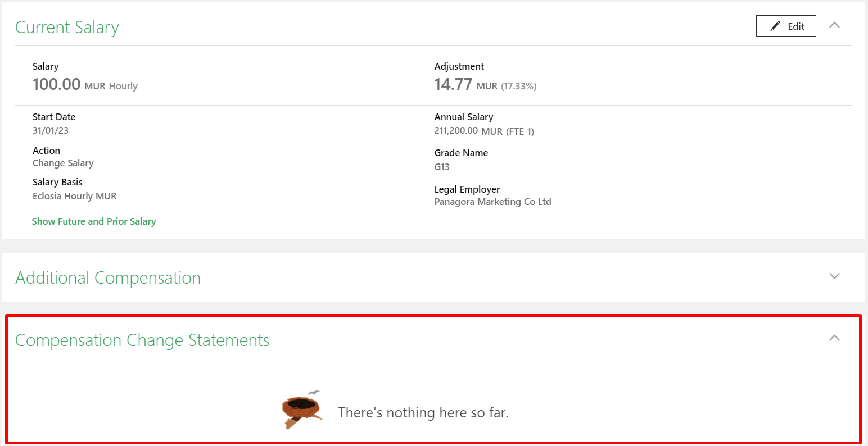Collapse the Compensation Change Statements section
The height and width of the screenshot is (446, 868).
[x=835, y=338]
